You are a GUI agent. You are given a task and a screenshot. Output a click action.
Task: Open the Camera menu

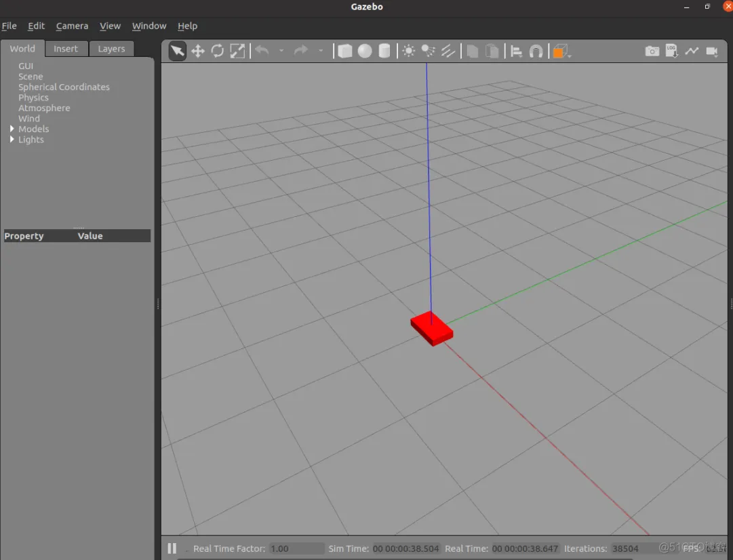point(72,26)
